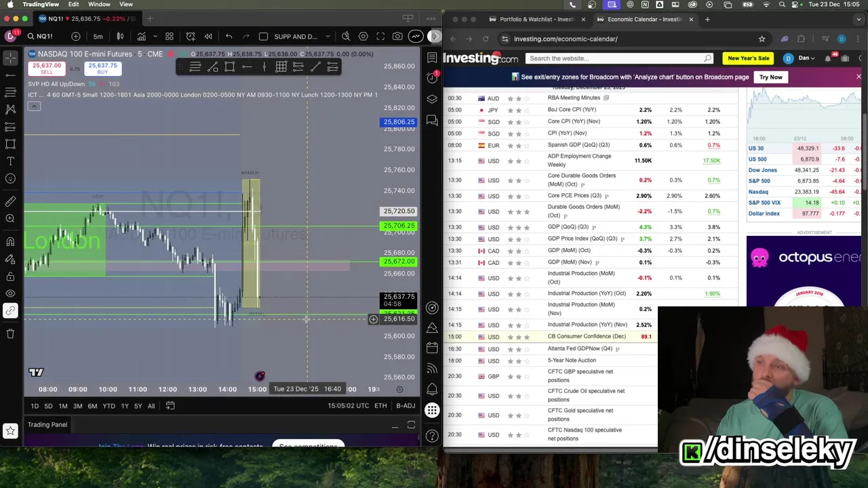Collapse the indicator legend with chevron button
The height and width of the screenshot is (488, 868).
click(x=34, y=106)
